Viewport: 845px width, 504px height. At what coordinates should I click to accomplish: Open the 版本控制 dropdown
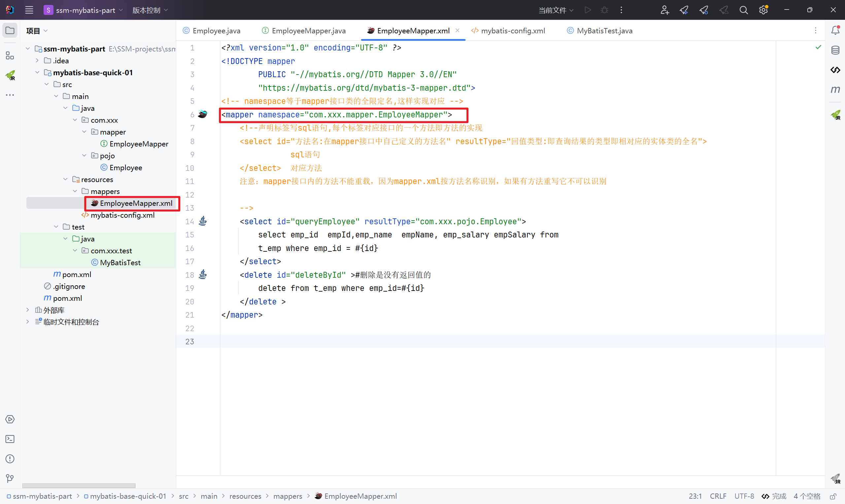(150, 10)
